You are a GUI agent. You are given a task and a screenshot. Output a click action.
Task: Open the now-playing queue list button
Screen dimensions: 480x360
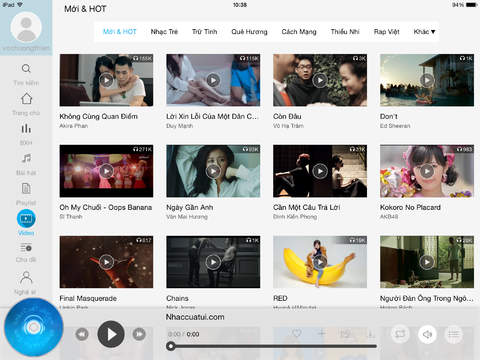pyautogui.click(x=454, y=334)
